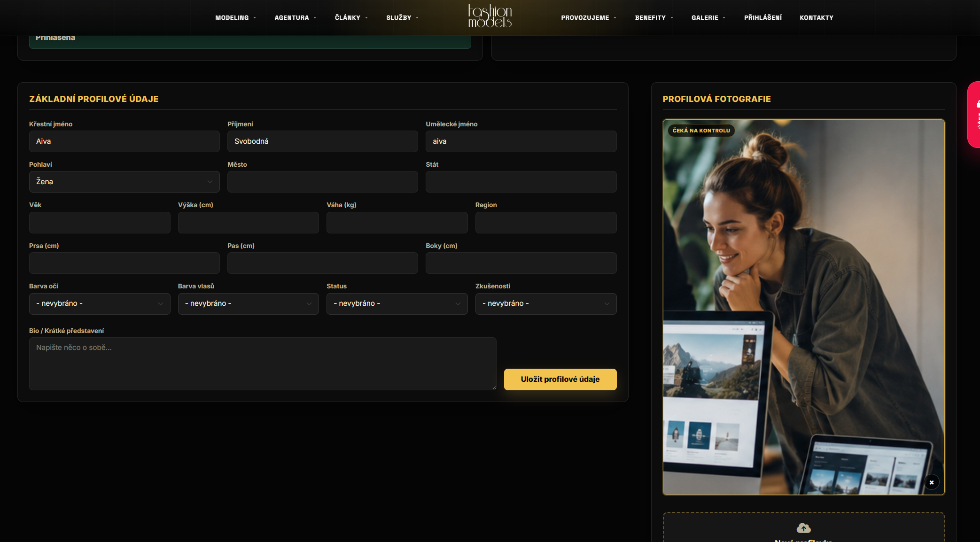Viewport: 980px width, 542px height.
Task: Open the Provozujeme menu
Action: click(589, 18)
